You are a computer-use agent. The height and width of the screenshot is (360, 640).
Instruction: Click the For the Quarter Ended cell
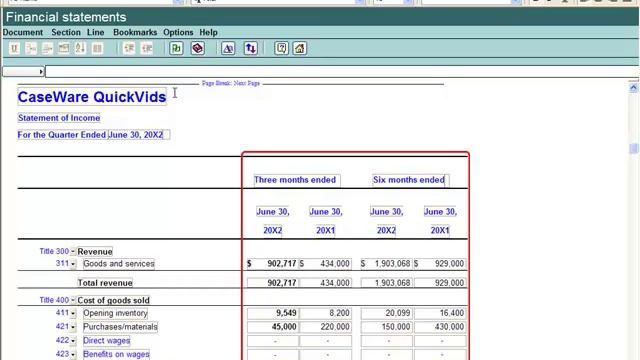(x=62, y=135)
